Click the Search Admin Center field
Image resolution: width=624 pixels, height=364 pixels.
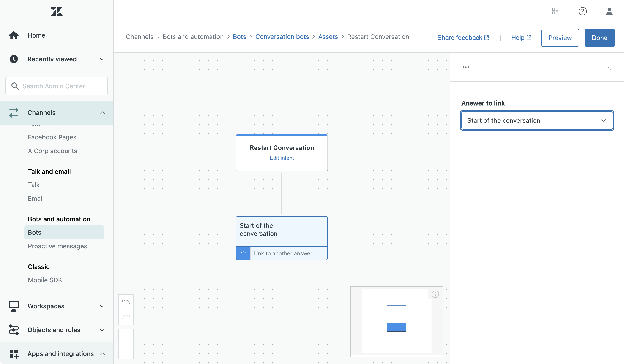[56, 86]
